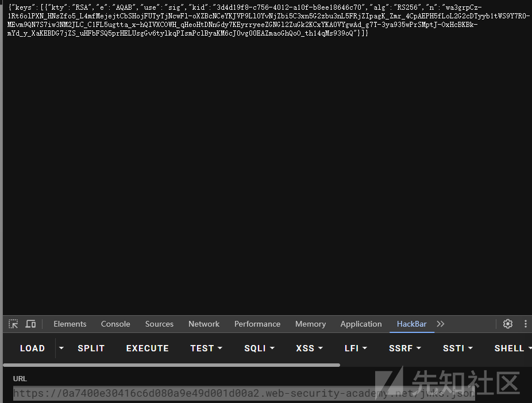
Task: Open the SSRF dropdown menu
Action: tap(405, 348)
